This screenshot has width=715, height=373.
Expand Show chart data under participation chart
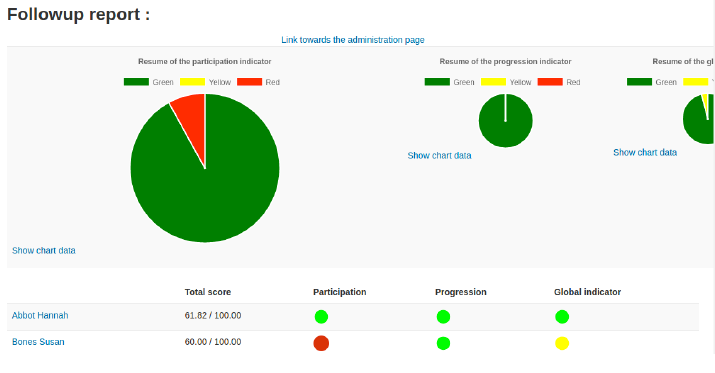click(x=44, y=250)
